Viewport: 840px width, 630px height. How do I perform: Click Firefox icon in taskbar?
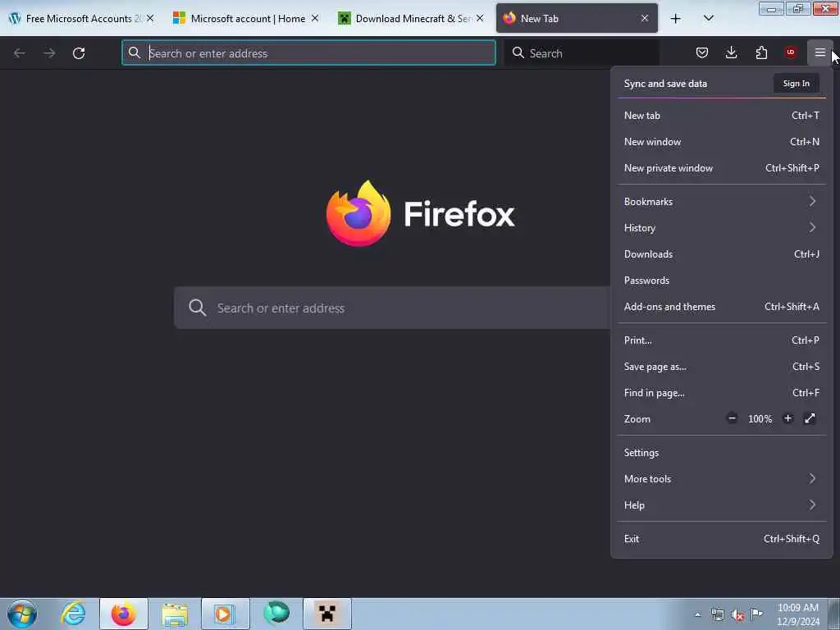124,614
